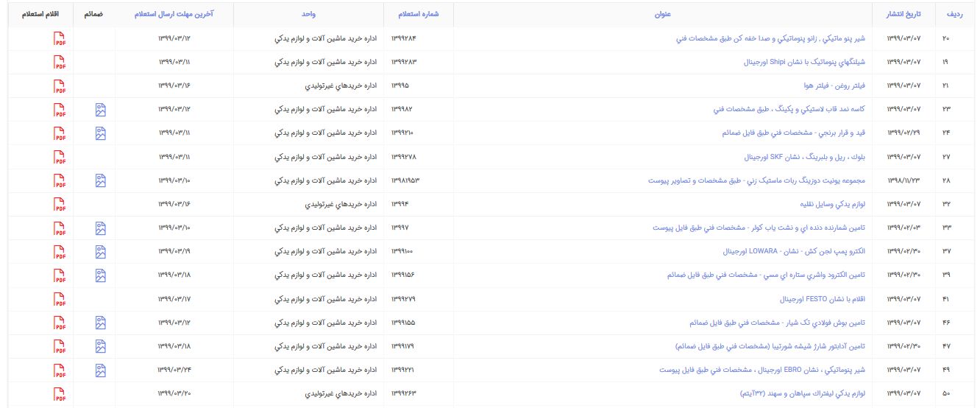Open attachment icon for row 33 inquiry
This screenshot has width=980, height=408.
pos(101,228)
